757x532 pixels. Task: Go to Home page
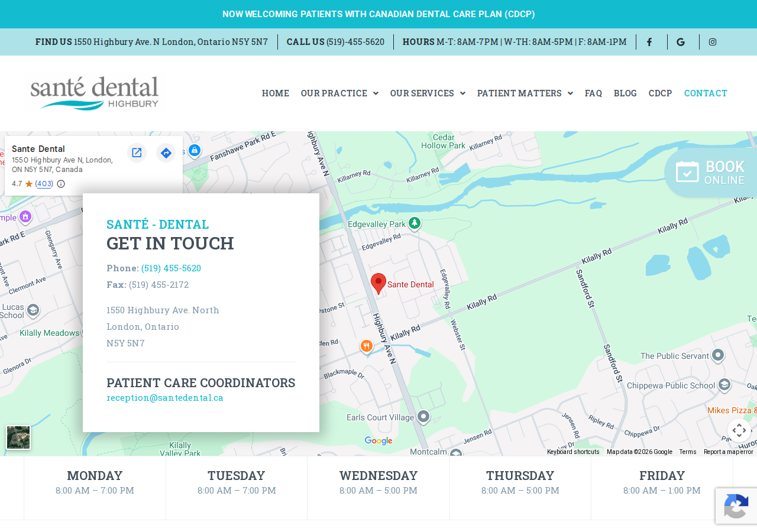[x=276, y=93]
